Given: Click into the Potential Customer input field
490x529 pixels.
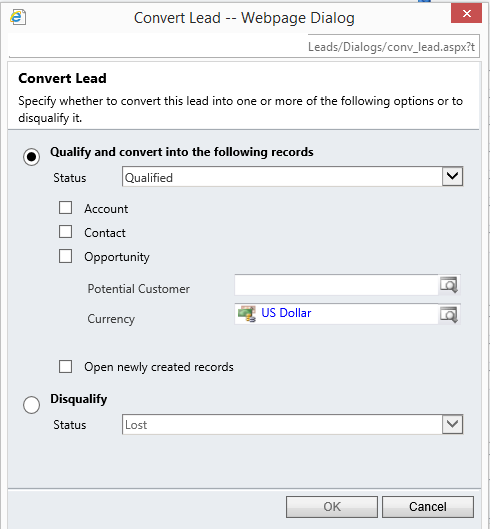Looking at the screenshot, I should click(x=336, y=285).
